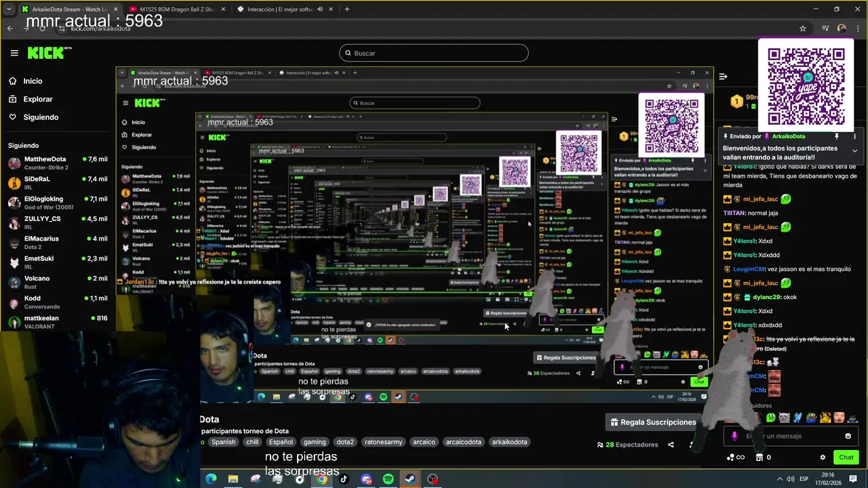Click the Spanish stream tag
The height and width of the screenshot is (488, 868).
click(223, 442)
